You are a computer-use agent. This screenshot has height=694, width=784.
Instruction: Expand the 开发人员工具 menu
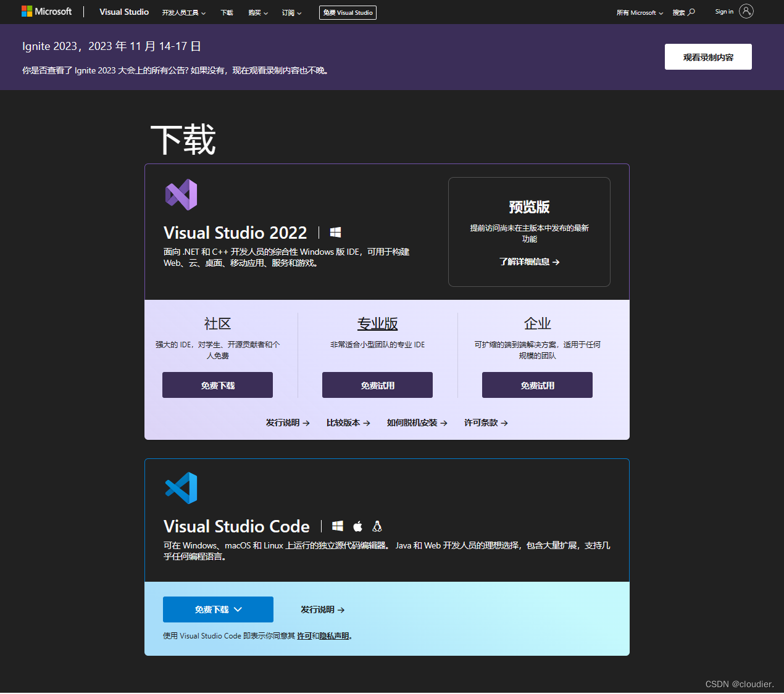tap(184, 13)
